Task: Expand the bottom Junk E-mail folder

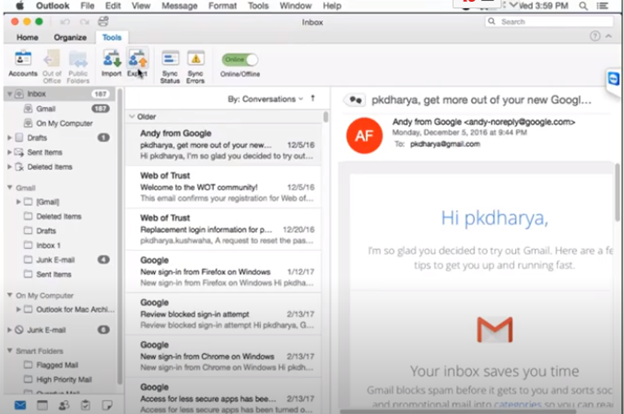Action: point(9,330)
